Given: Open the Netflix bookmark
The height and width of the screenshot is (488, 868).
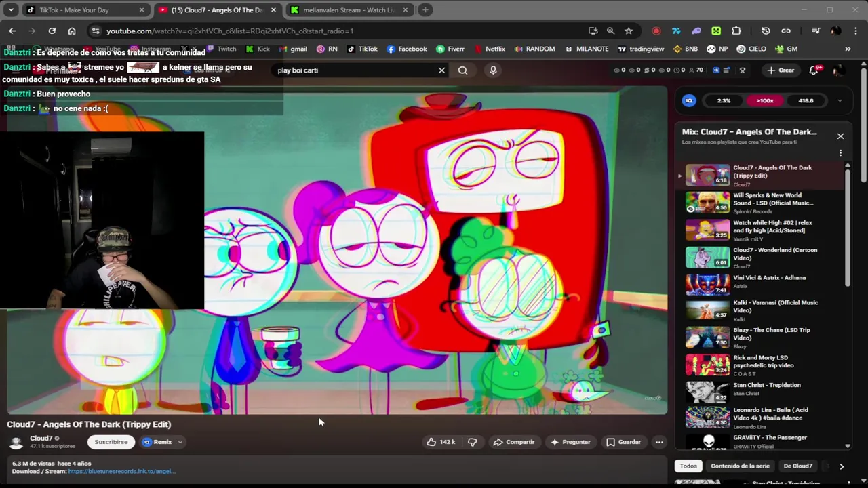Looking at the screenshot, I should coord(490,49).
